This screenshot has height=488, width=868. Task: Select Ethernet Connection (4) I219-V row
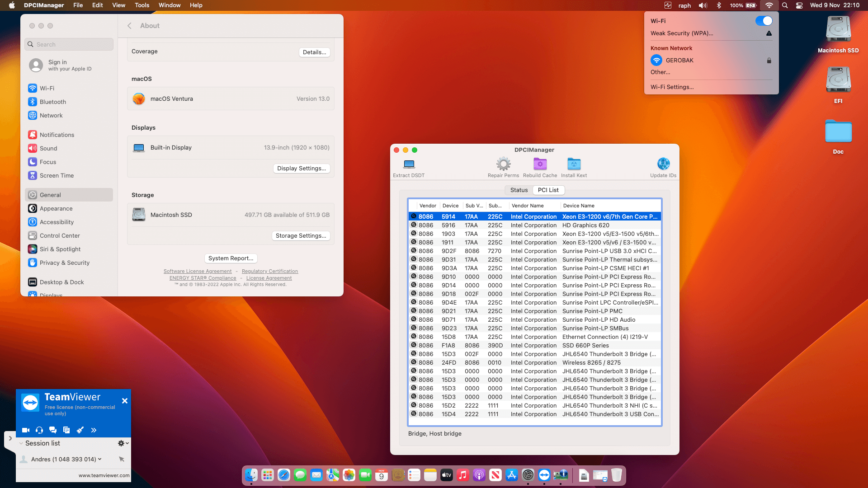[x=535, y=337]
